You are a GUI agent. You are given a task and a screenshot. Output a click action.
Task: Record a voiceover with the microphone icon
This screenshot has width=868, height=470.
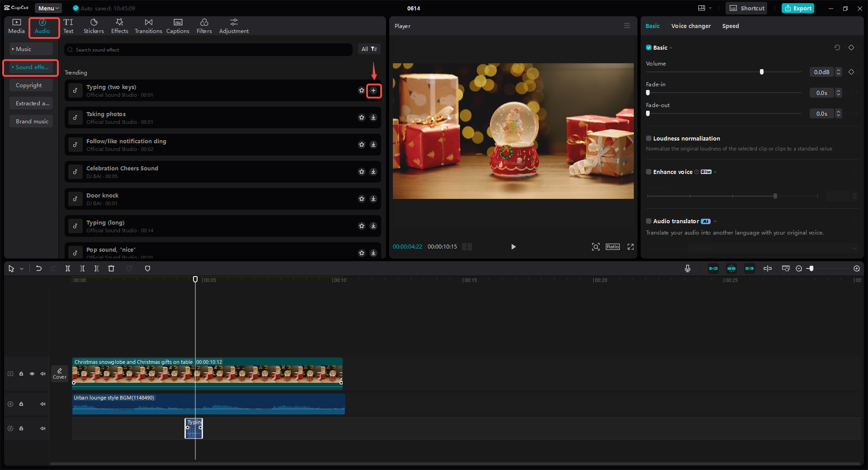click(x=687, y=268)
